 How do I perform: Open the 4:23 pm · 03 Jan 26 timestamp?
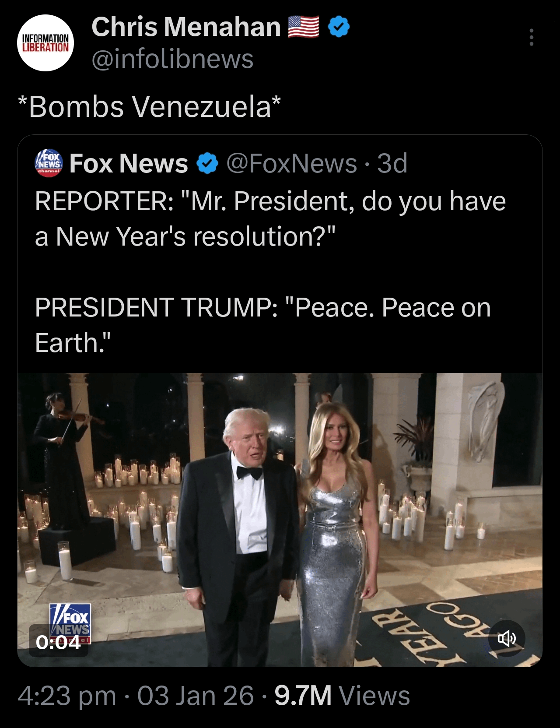(x=136, y=696)
